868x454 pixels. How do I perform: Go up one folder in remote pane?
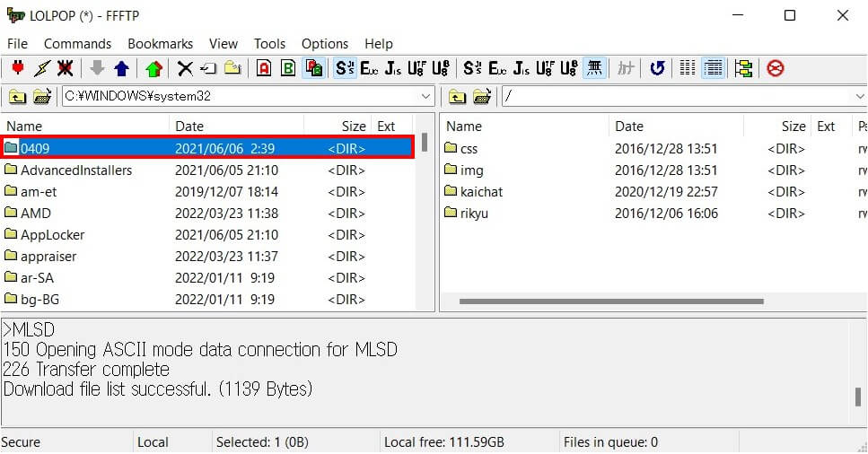pos(457,97)
